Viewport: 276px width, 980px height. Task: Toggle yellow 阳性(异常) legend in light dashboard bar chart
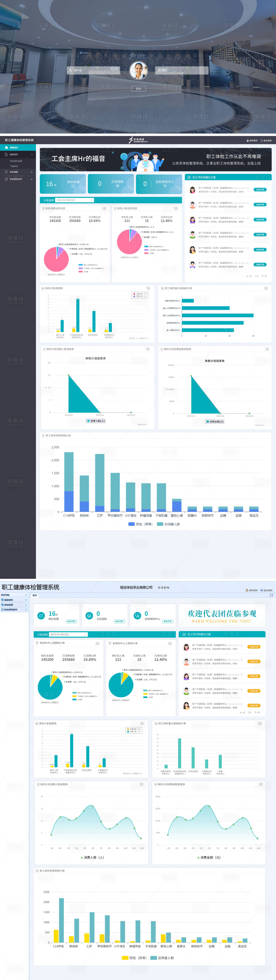tap(134, 958)
